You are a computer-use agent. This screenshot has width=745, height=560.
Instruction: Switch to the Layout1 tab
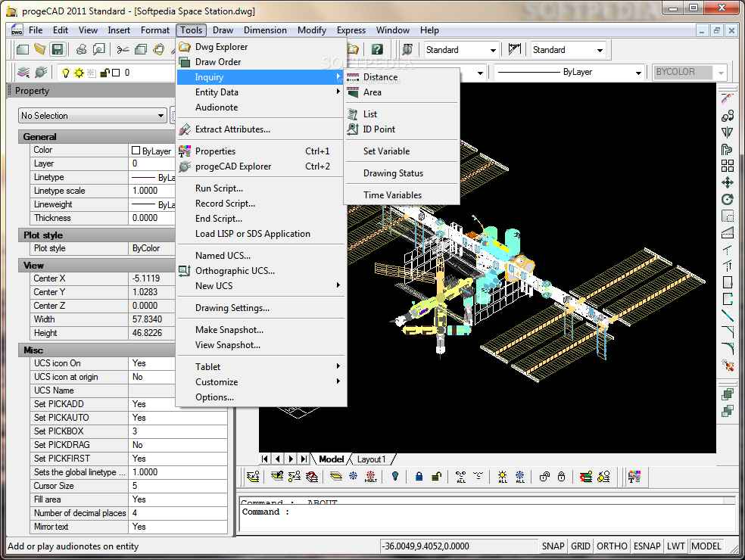(x=371, y=459)
